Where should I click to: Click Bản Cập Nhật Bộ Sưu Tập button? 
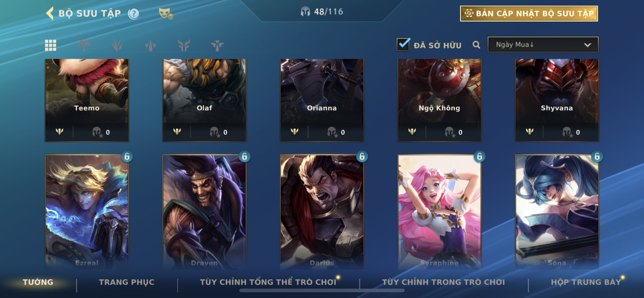529,13
